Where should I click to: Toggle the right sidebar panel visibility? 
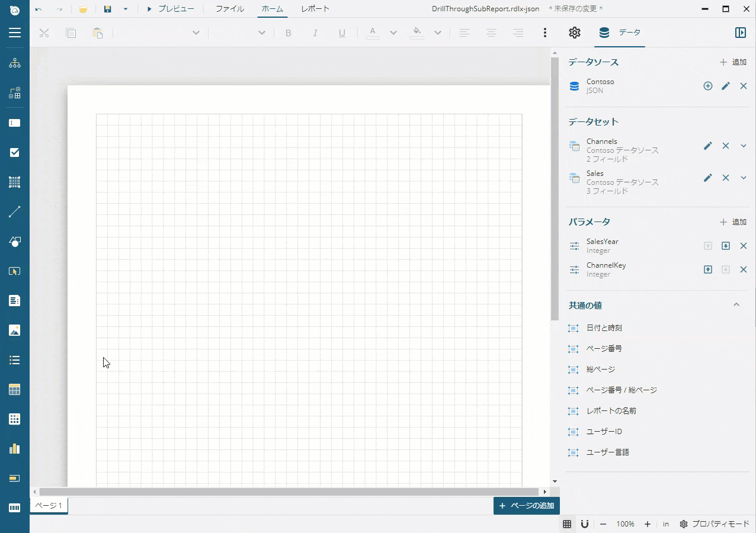[741, 33]
